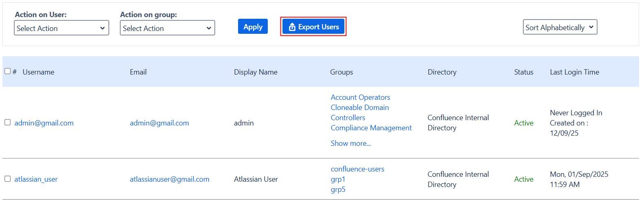644x200 pixels.
Task: Open the Action on group dropdown
Action: tap(167, 28)
